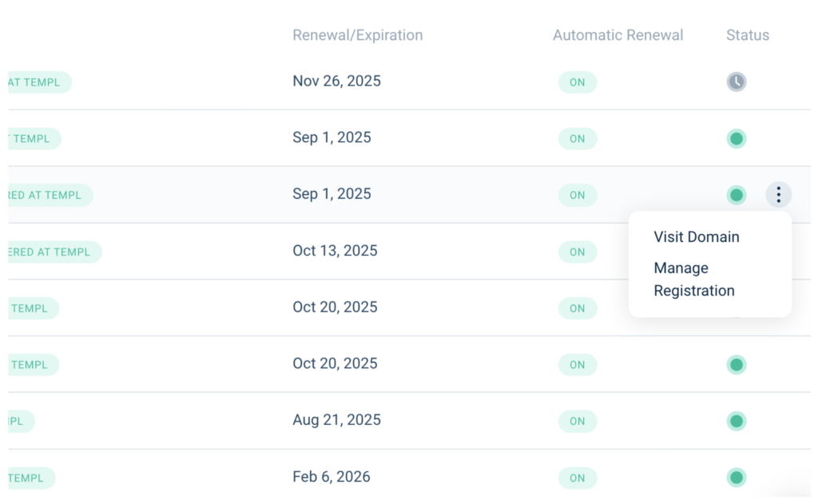Click the three-dot options icon in highlighted row
The image size is (818, 504).
[x=778, y=195]
